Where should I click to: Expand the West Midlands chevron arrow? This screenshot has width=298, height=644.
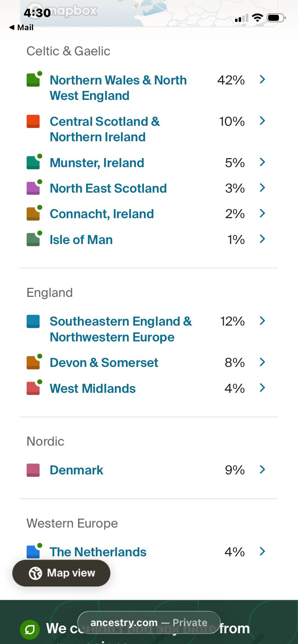262,388
